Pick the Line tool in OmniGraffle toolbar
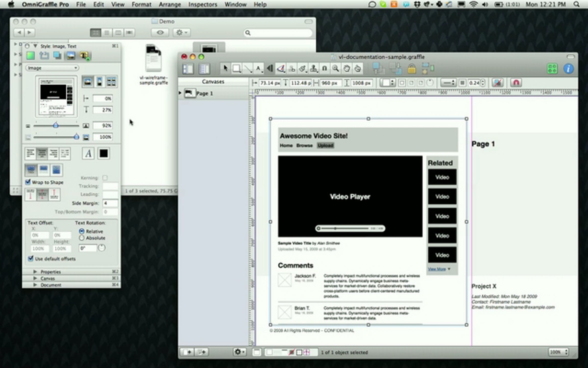The image size is (588, 368). (248, 69)
